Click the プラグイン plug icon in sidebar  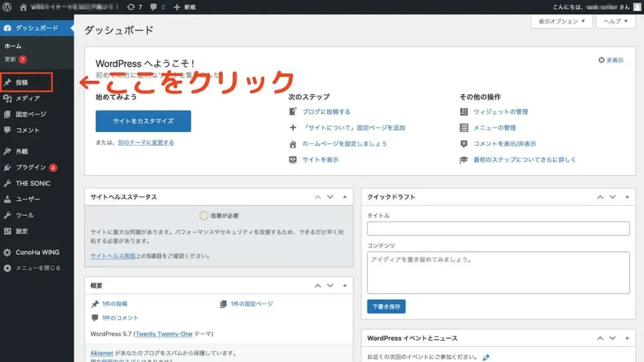[x=8, y=167]
